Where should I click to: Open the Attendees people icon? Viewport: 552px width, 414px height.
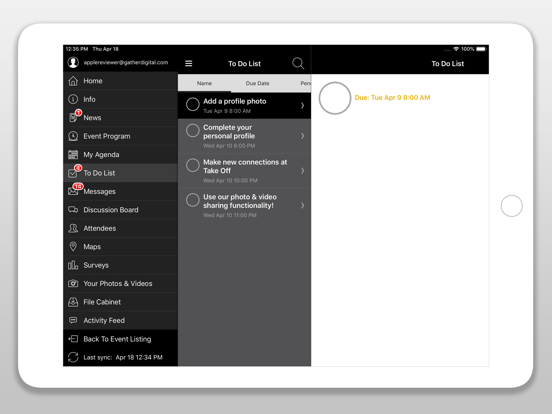[x=73, y=228]
